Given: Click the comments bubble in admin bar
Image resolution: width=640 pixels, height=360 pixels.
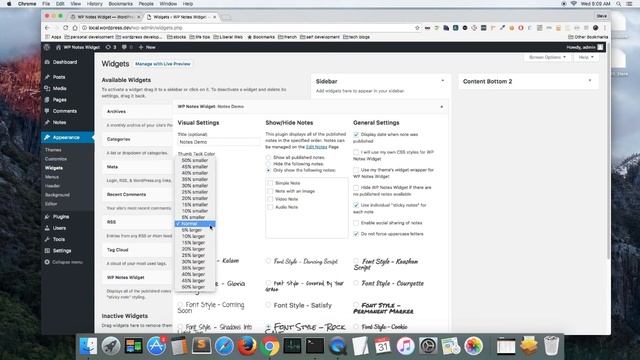Looking at the screenshot, I should point(124,47).
